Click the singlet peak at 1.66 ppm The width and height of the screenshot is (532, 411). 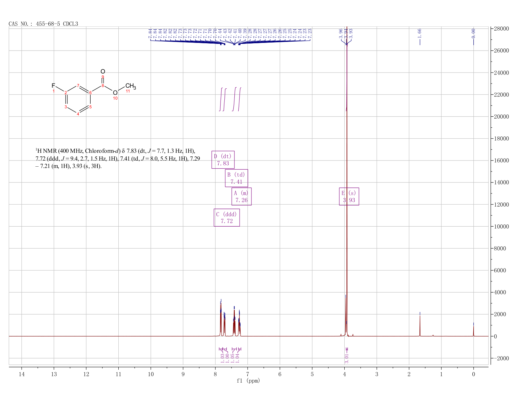click(x=420, y=326)
